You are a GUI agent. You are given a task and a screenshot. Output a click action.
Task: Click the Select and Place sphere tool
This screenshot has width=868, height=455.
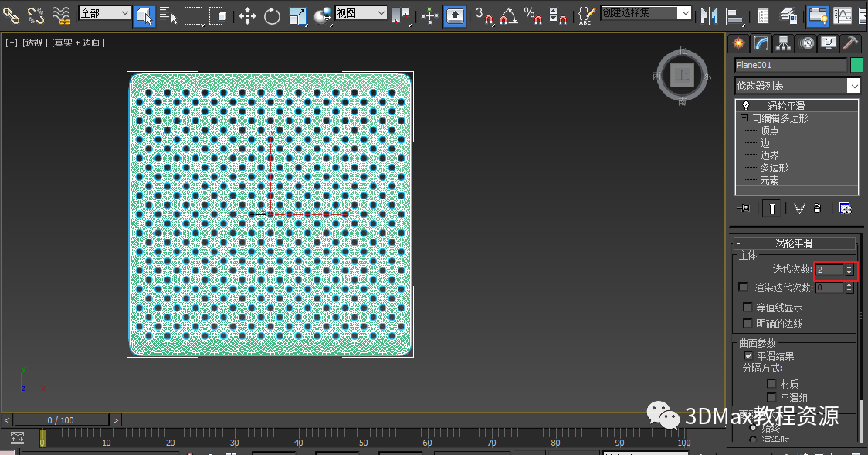tap(322, 15)
